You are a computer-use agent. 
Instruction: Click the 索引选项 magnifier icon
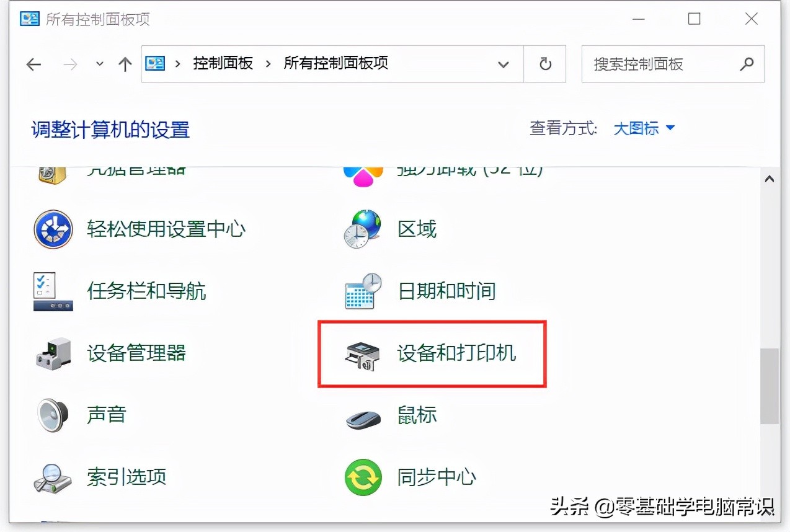(x=53, y=477)
